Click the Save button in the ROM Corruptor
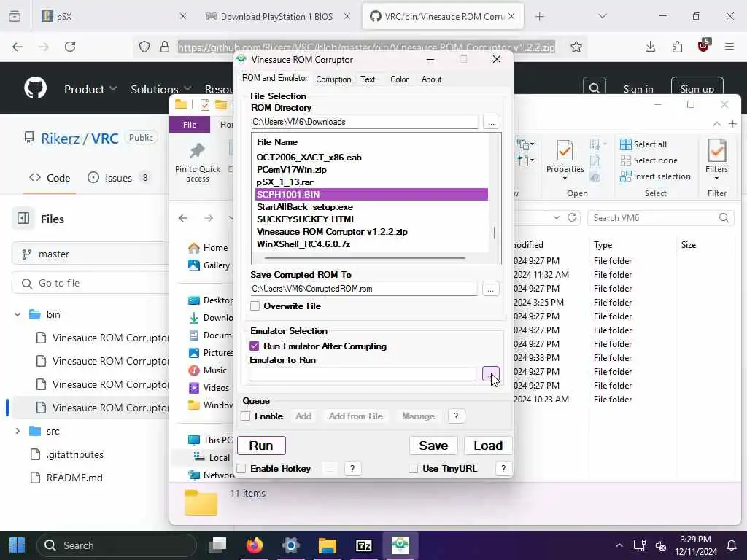This screenshot has width=747, height=560. (x=433, y=446)
